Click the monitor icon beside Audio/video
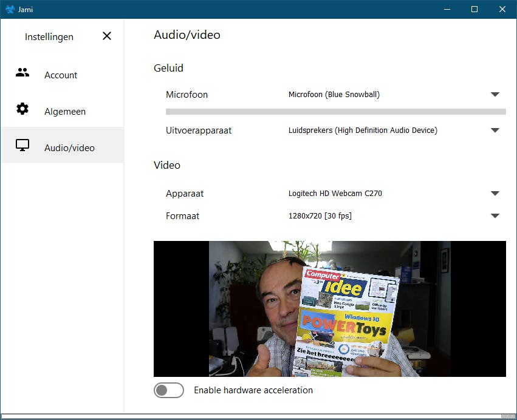Viewport: 517px width, 420px height. tap(22, 145)
